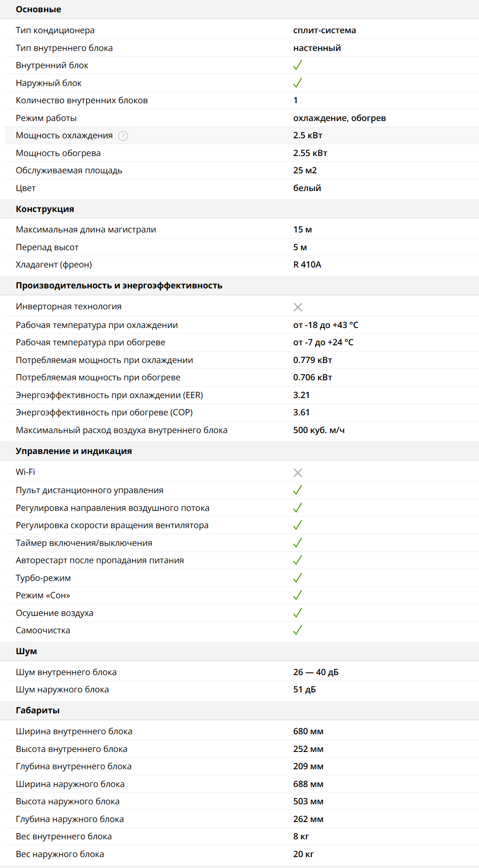Click the checkmark for Осушение воздуха
Image resolution: width=479 pixels, height=868 pixels.
(298, 613)
